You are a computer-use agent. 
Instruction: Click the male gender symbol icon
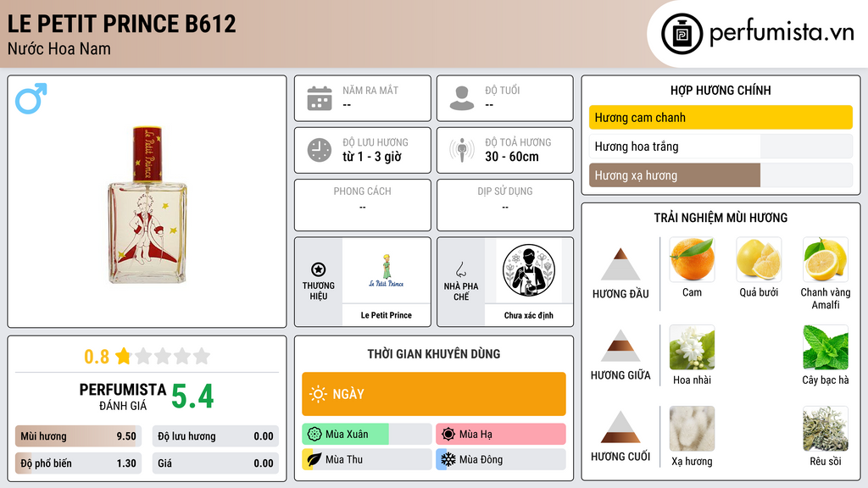click(x=31, y=98)
